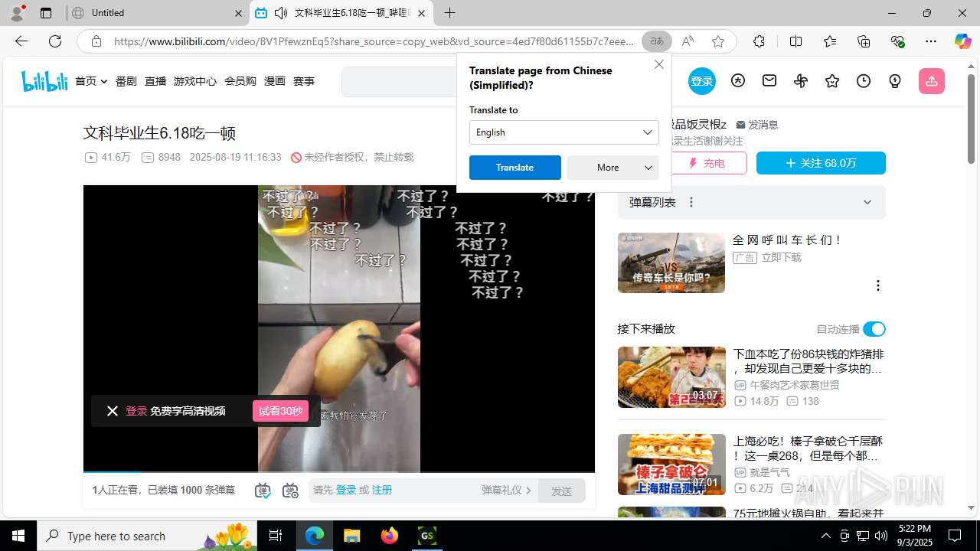
Task: Click the translate icon in address bar
Action: tap(657, 41)
